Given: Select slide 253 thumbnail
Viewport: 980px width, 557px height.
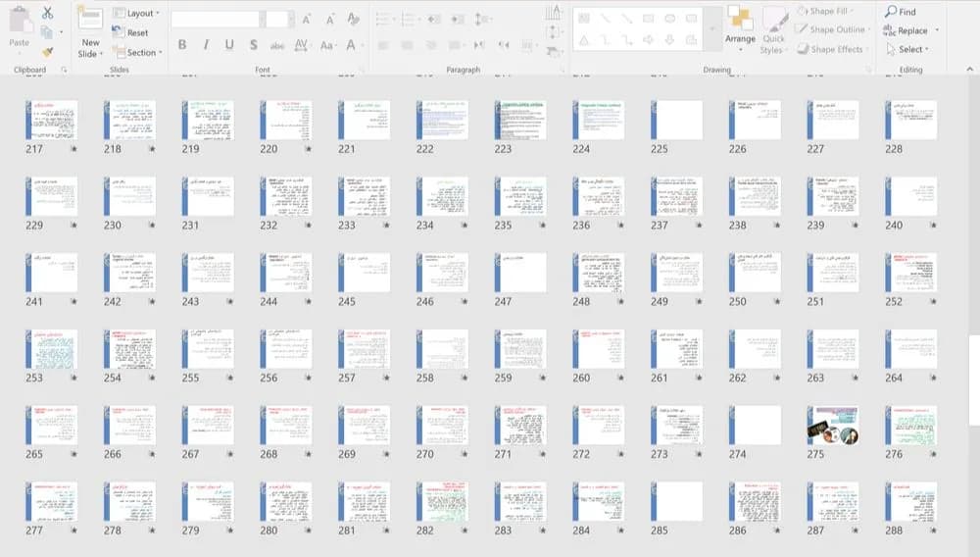Looking at the screenshot, I should tap(51, 349).
